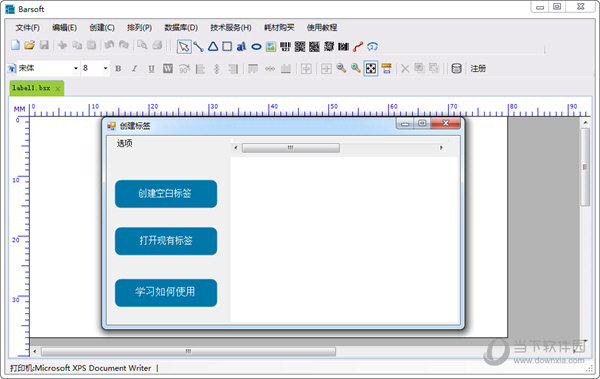Click the 打开现有标签 button
The height and width of the screenshot is (379, 600).
[x=166, y=241]
